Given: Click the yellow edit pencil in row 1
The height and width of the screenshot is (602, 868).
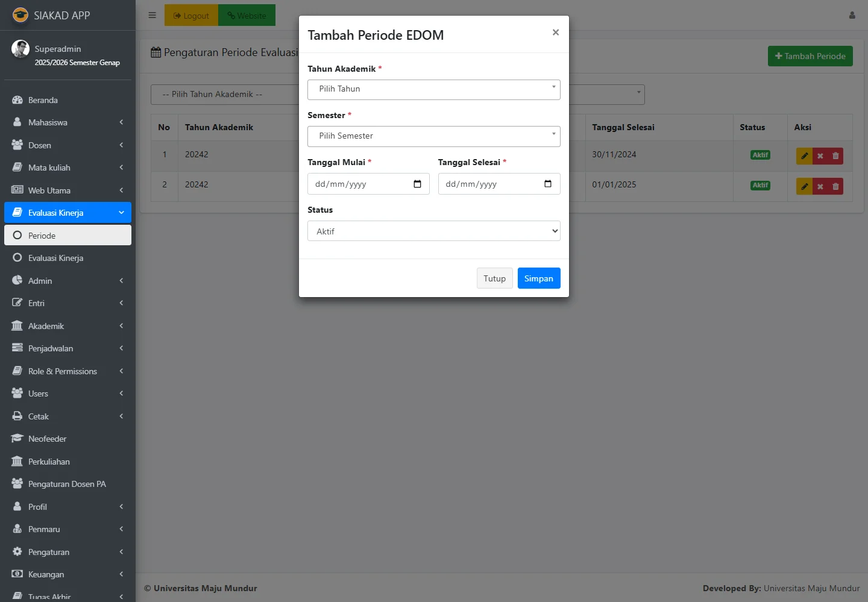Looking at the screenshot, I should point(804,156).
